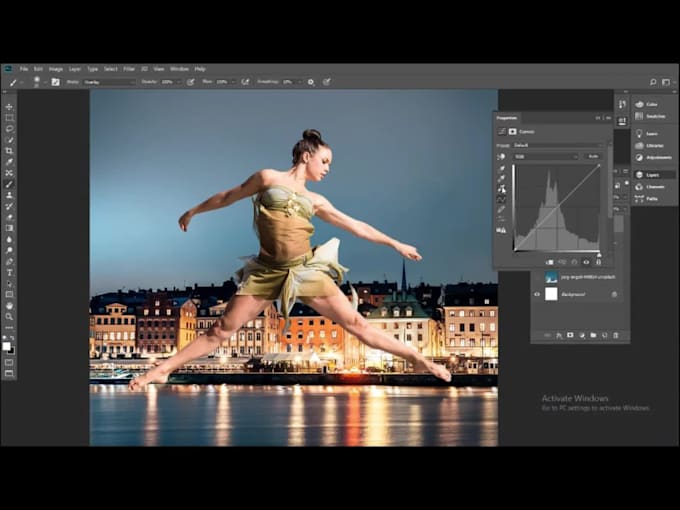Select the Path Selection tool
The width and height of the screenshot is (680, 510).
9,284
